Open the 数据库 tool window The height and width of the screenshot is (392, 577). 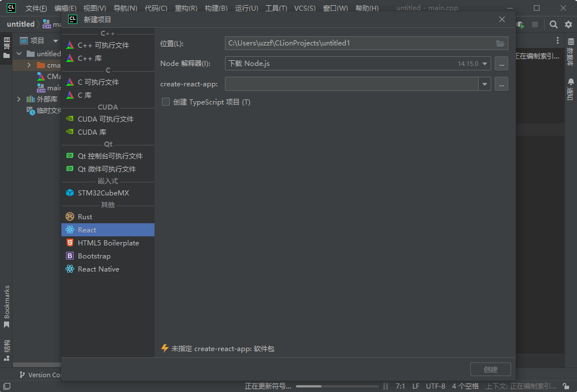(571, 52)
